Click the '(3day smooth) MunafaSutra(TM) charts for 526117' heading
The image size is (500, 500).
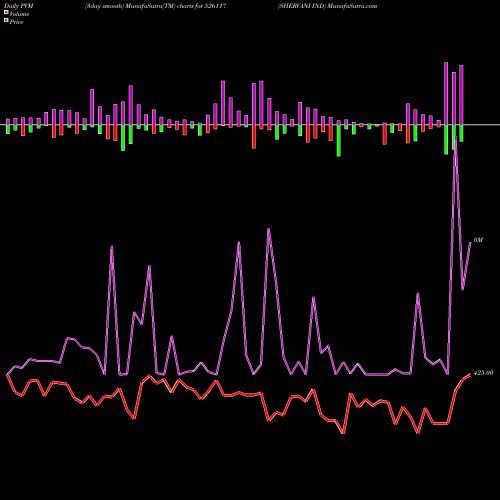[x=156, y=6]
